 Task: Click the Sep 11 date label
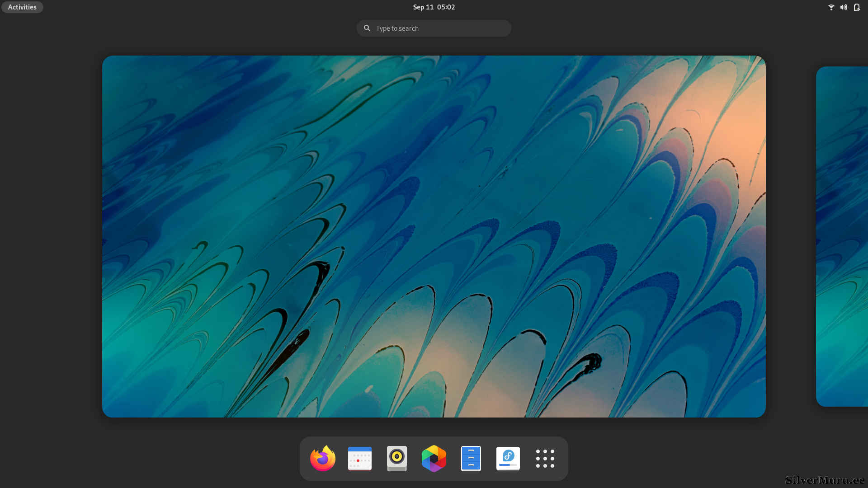(423, 7)
